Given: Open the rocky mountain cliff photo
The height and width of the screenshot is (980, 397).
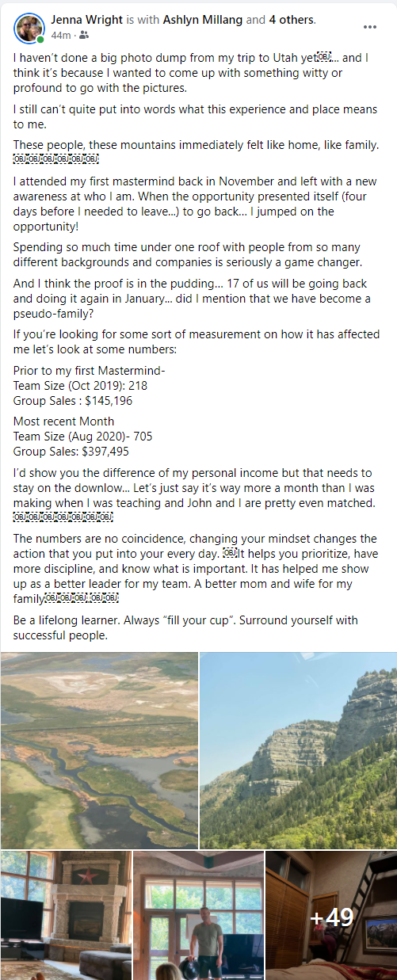Looking at the screenshot, I should click(x=299, y=751).
